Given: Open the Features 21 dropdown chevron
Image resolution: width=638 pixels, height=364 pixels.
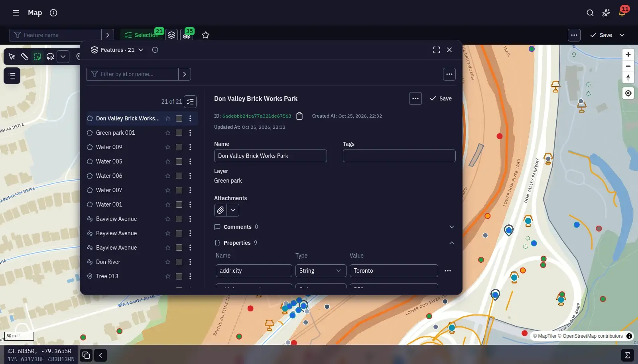Looking at the screenshot, I should click(x=141, y=50).
